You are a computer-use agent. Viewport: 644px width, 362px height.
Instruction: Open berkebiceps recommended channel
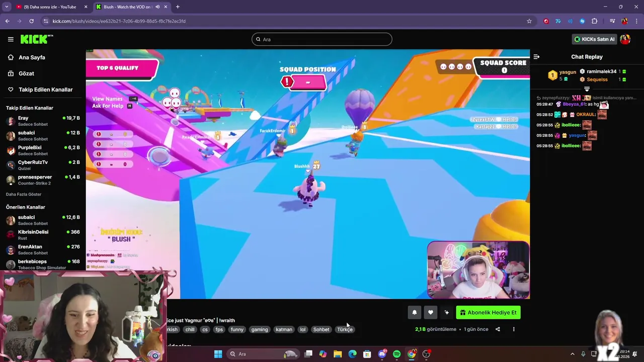(43, 264)
